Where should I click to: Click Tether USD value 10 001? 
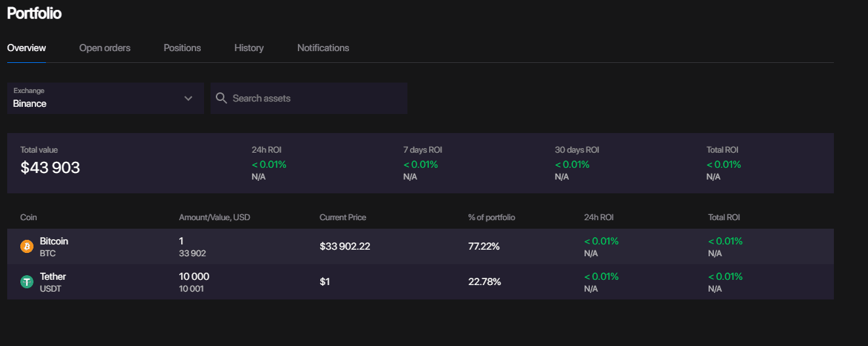coord(192,288)
